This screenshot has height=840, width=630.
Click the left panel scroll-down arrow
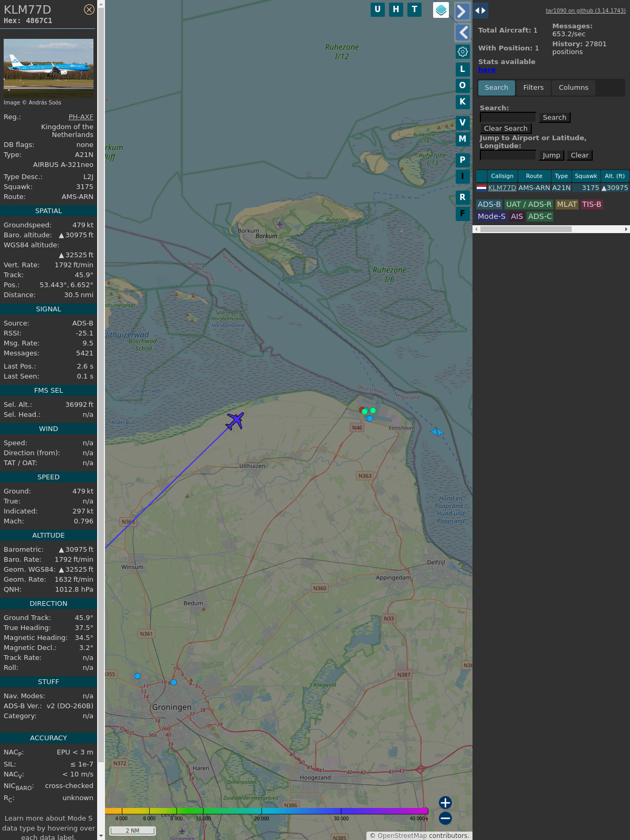[x=101, y=836]
